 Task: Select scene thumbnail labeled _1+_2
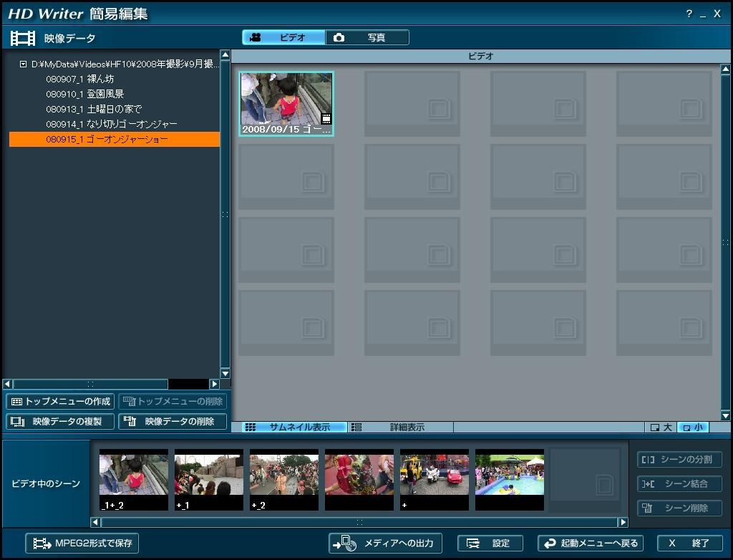pos(134,480)
